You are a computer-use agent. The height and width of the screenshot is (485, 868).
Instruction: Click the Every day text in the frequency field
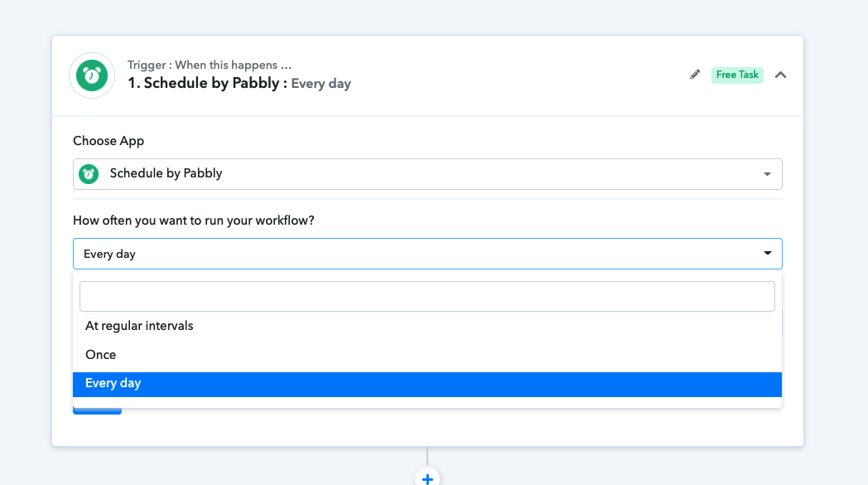click(109, 254)
